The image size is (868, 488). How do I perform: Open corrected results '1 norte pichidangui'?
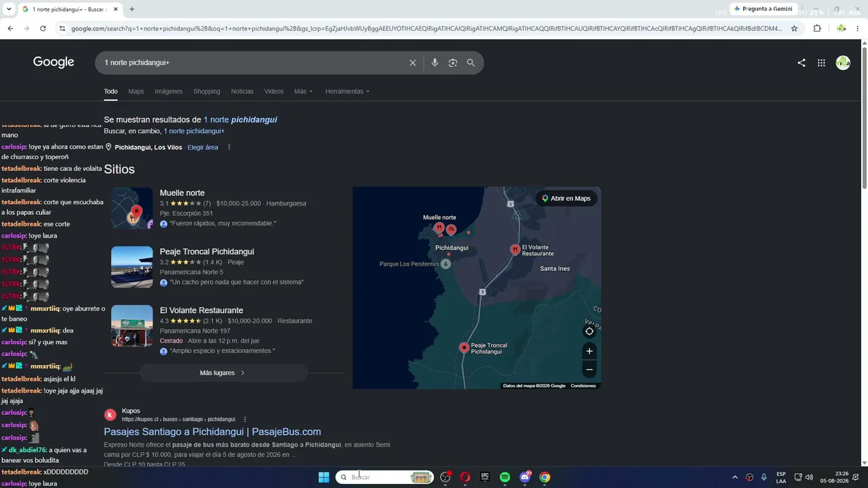(240, 119)
